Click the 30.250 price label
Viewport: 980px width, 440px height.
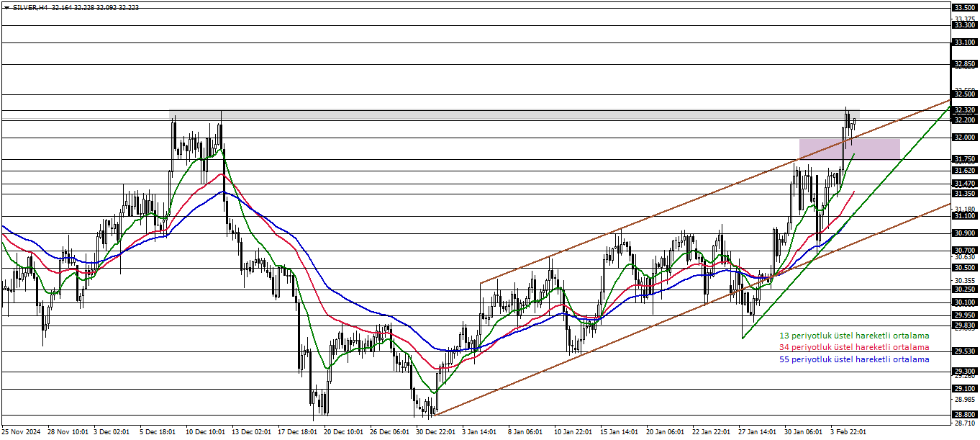coord(964,289)
